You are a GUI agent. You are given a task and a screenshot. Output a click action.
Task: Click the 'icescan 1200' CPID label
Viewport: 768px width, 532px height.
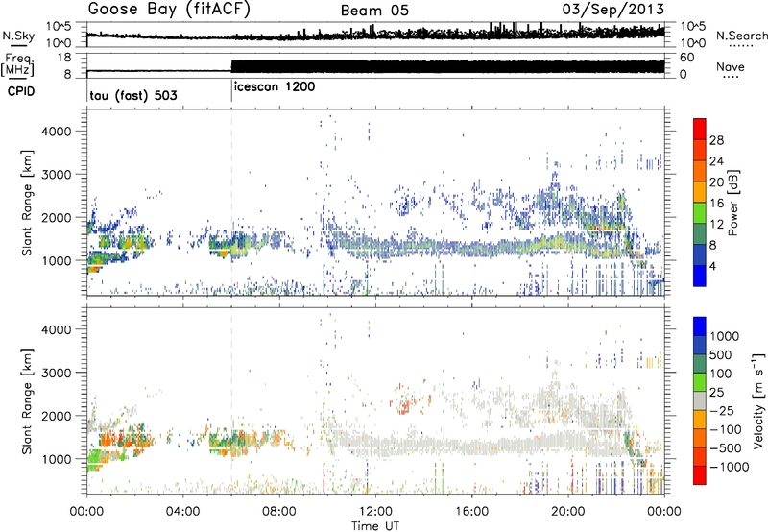[x=275, y=87]
